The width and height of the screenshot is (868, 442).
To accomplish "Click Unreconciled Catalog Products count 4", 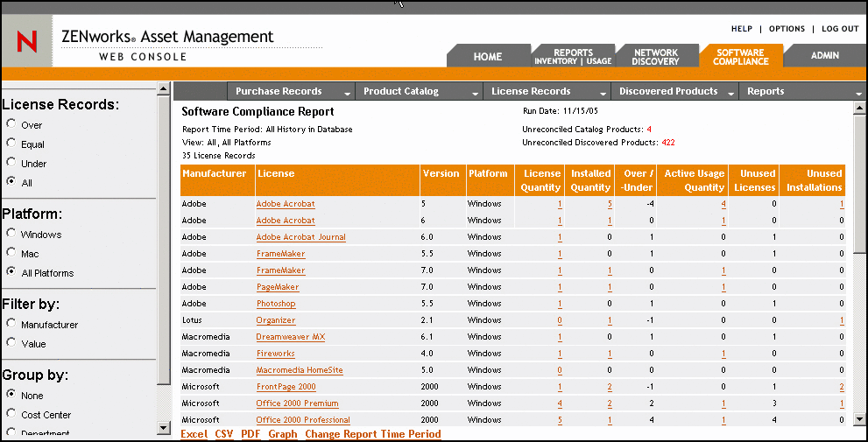I will (649, 130).
